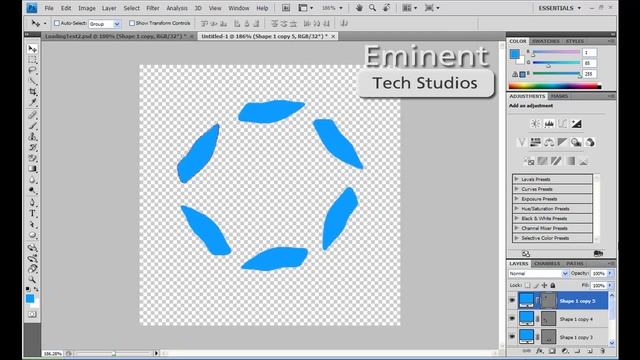The height and width of the screenshot is (360, 640).
Task: Switch to the Swatches tab
Action: click(x=546, y=41)
